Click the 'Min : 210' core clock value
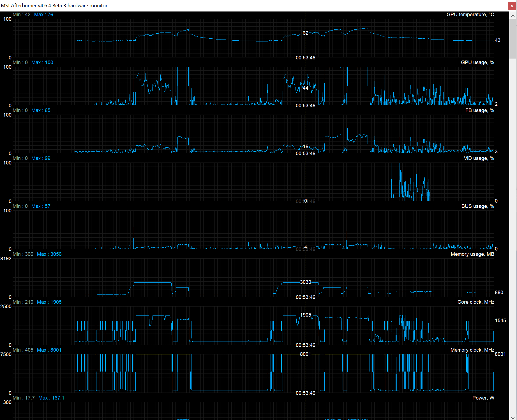Viewport: 517px width, 420px height. pos(23,302)
